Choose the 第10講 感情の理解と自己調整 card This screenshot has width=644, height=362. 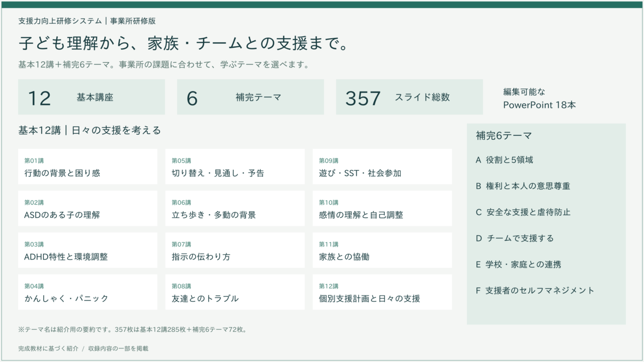point(382,209)
